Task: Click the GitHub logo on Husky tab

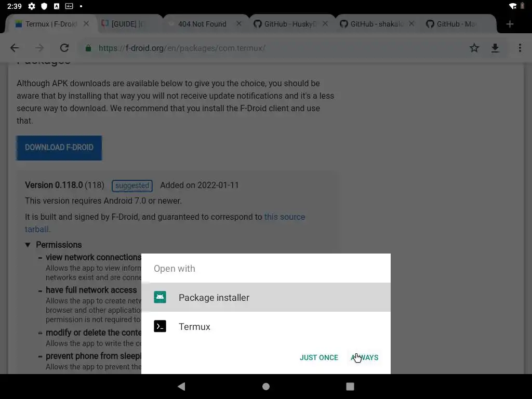Action: click(x=258, y=24)
